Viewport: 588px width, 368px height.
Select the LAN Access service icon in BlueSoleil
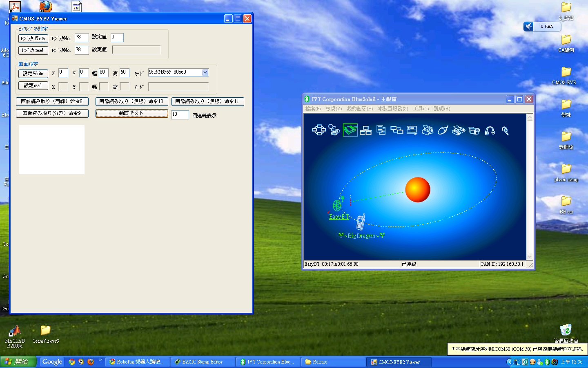pos(365,130)
